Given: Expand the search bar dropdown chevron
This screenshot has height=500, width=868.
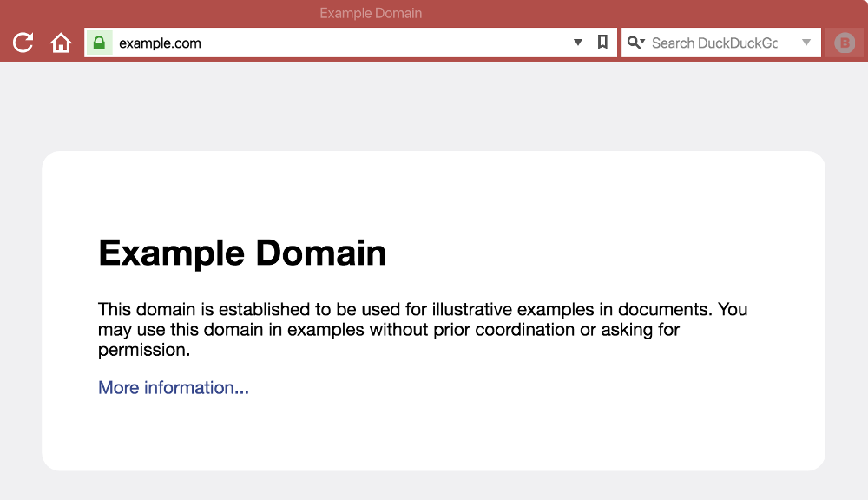Looking at the screenshot, I should [x=808, y=42].
